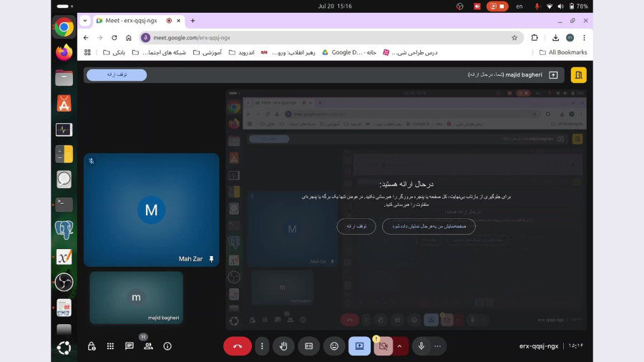Launch Google Chrome from dock
Screen dimensions: 644x362
(x=64, y=27)
